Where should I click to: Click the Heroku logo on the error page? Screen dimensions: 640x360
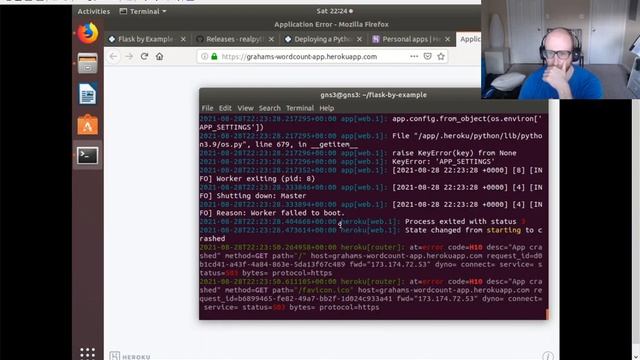(130, 356)
